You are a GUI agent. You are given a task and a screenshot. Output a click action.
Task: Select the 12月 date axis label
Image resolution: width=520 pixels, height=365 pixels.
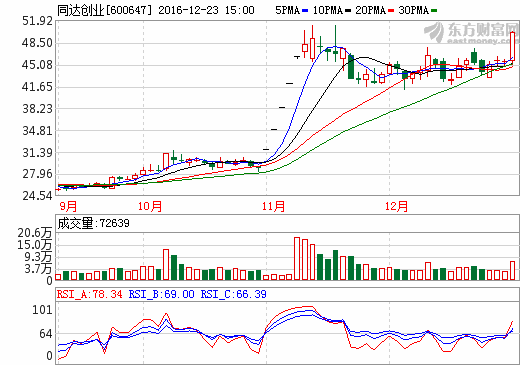pyautogui.click(x=397, y=206)
